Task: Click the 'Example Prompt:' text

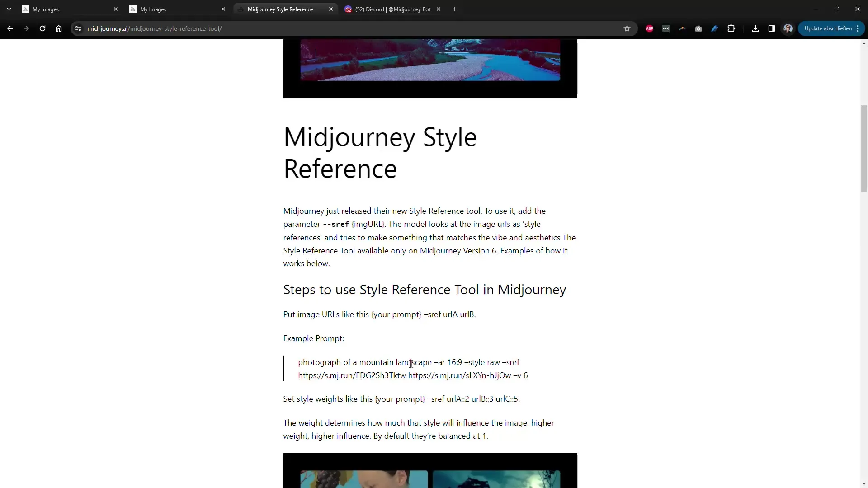Action: pyautogui.click(x=314, y=338)
